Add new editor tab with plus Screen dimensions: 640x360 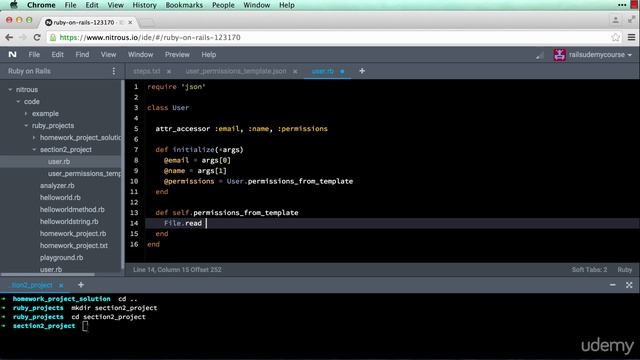[x=362, y=71]
